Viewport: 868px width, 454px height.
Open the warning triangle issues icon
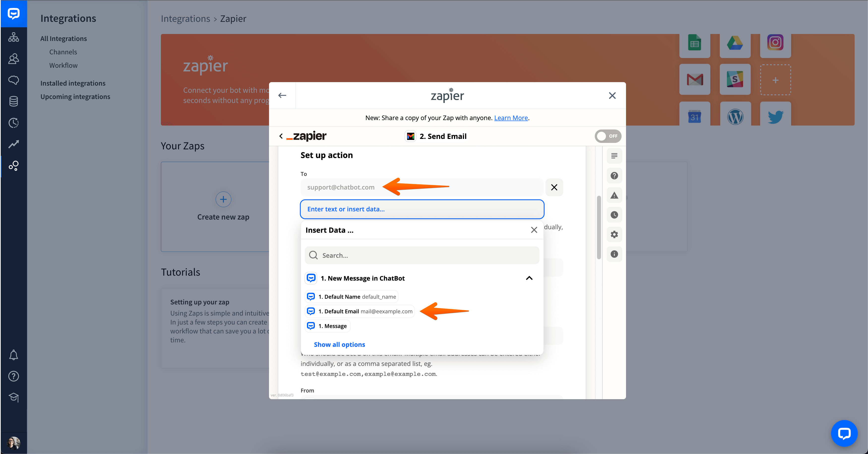[614, 195]
